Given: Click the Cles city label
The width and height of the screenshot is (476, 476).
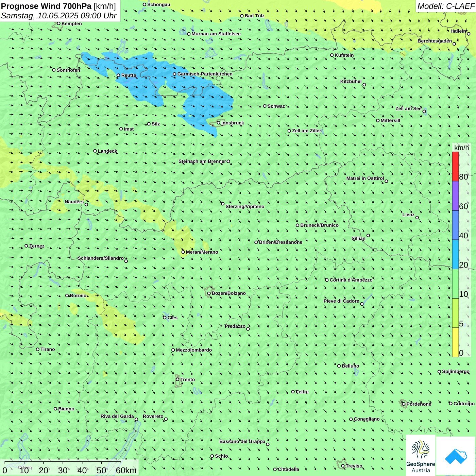Looking at the screenshot, I should [x=172, y=318].
